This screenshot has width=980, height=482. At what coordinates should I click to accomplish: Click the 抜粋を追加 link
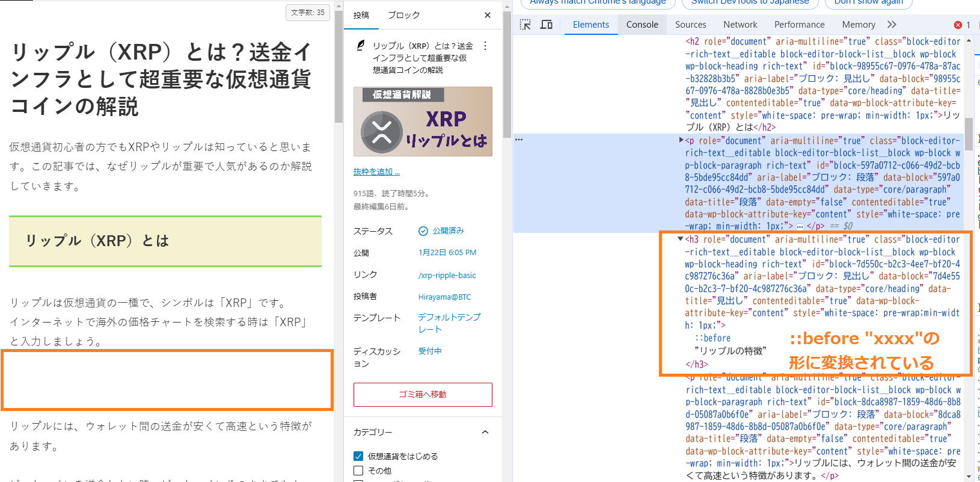[x=376, y=171]
